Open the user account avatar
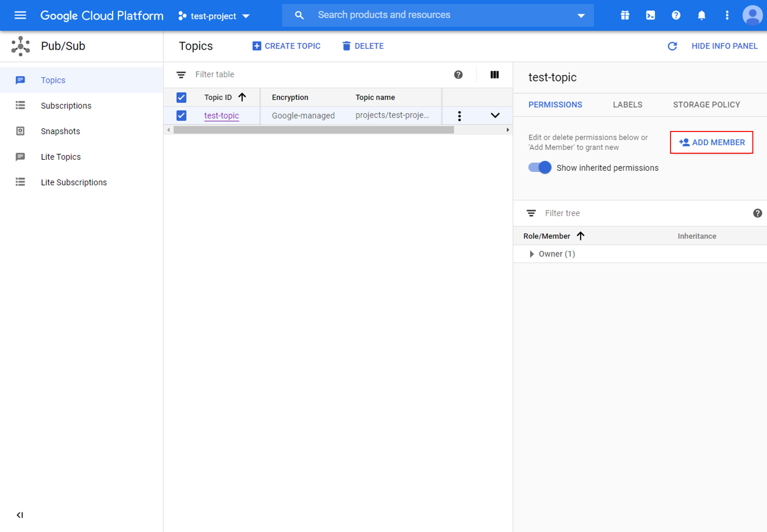The width and height of the screenshot is (767, 532). [x=752, y=15]
